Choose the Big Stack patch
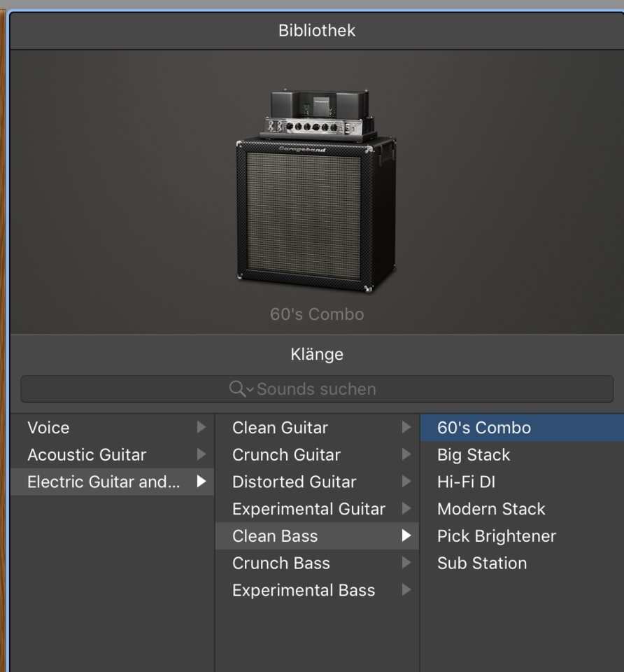The width and height of the screenshot is (624, 672). click(474, 455)
